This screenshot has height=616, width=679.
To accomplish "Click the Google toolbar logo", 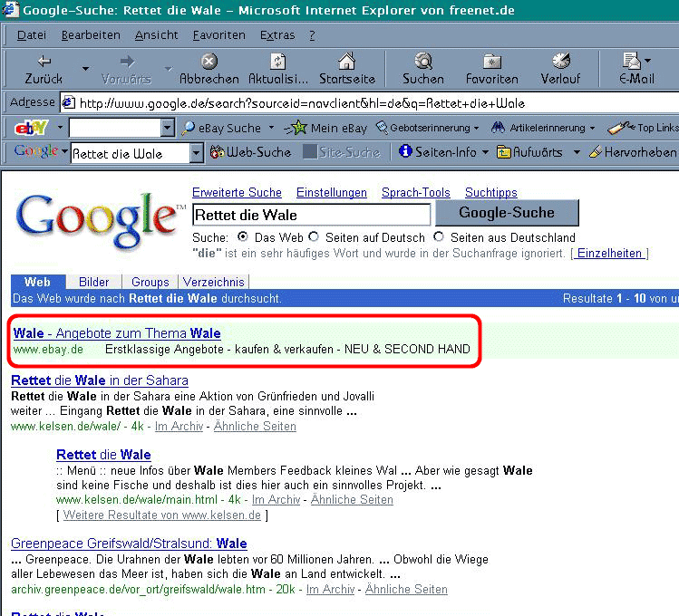I will (36, 151).
